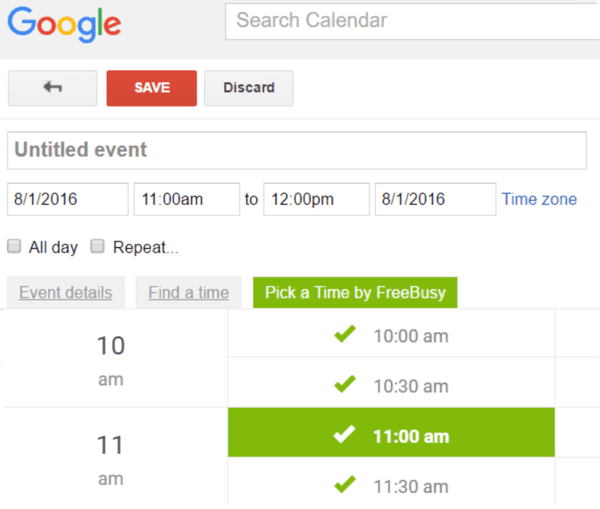Open the start date 8/1/2016 picker
600x509 pixels.
coord(67,199)
